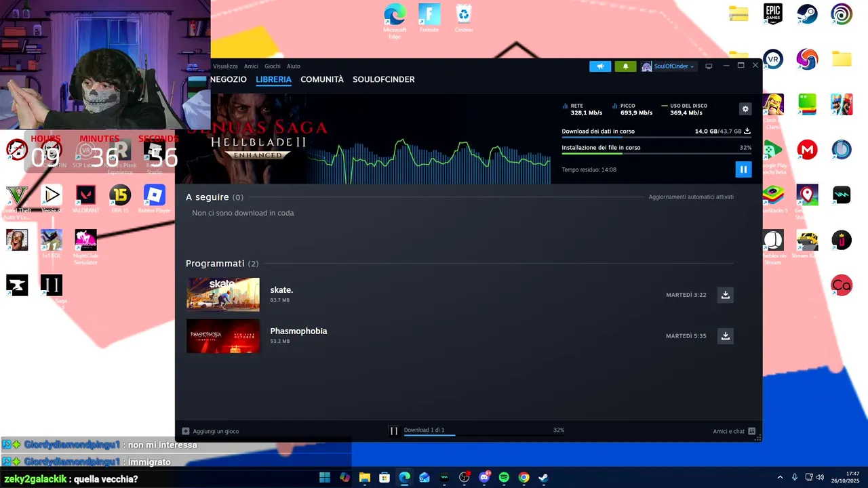Select the Fortnite desktop shortcut
Image resolution: width=868 pixels, height=488 pixels.
[429, 18]
